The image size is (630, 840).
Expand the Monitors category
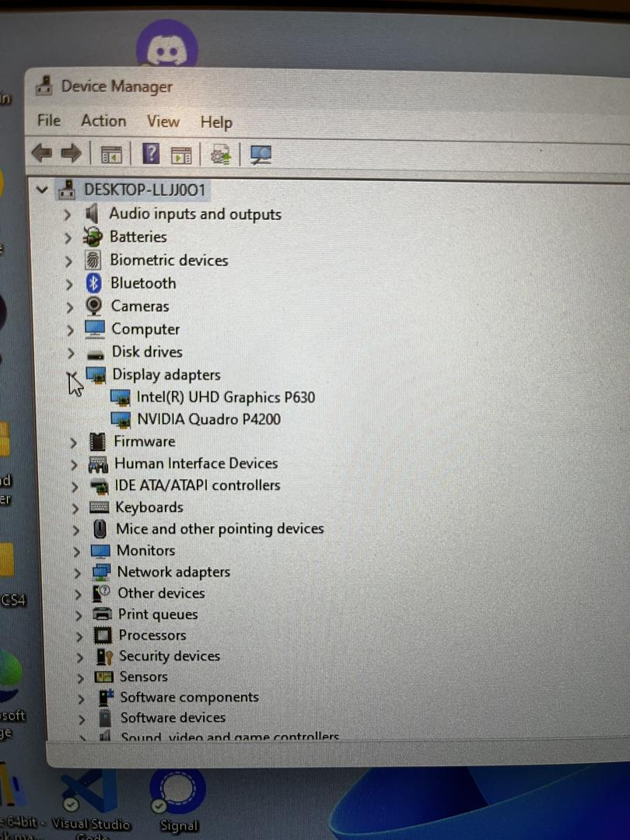76,551
